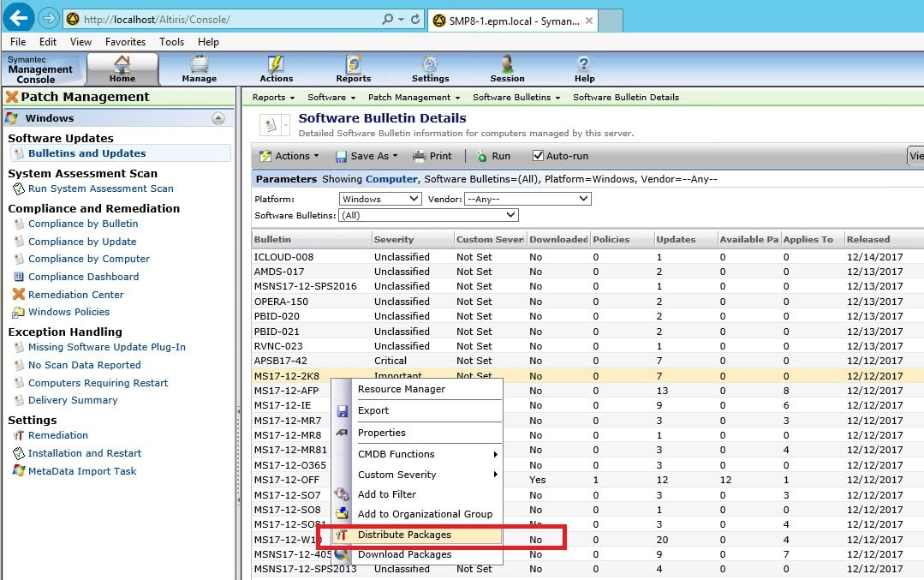Expand the Custom Severity submenu
The height and width of the screenshot is (580, 924).
496,475
